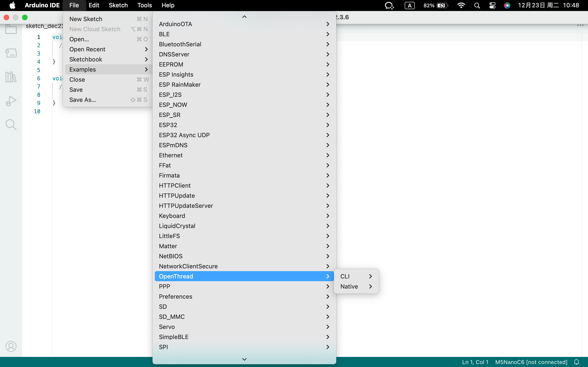Open macOS Control Center icon
Screen dimensions: 588x367
(x=492, y=5)
